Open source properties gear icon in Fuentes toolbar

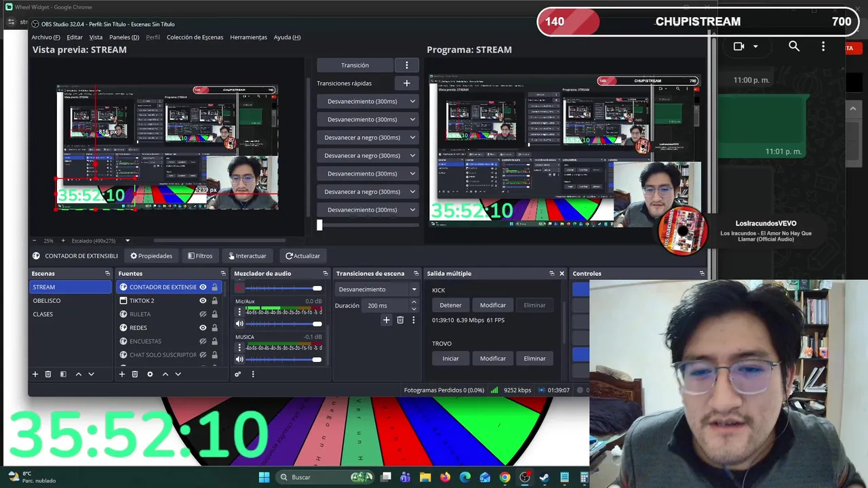pos(150,374)
